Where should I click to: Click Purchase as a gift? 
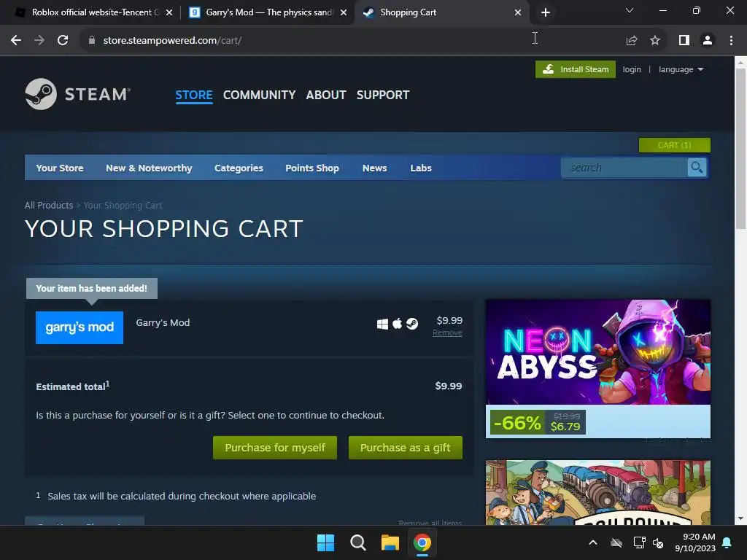click(406, 448)
